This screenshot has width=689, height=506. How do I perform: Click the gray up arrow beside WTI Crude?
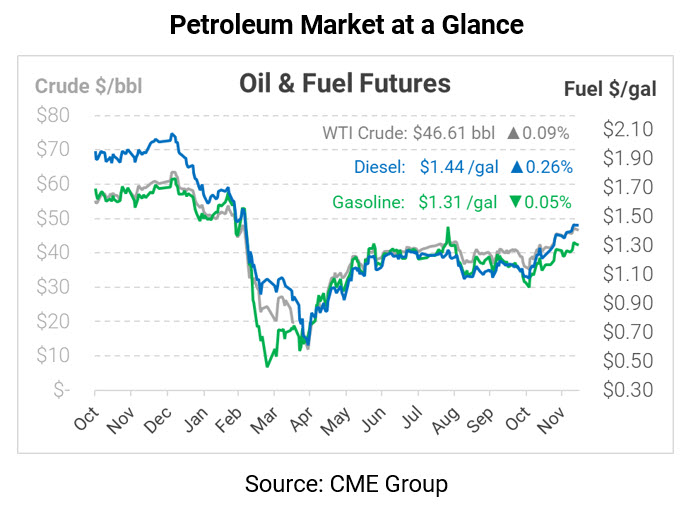514,133
